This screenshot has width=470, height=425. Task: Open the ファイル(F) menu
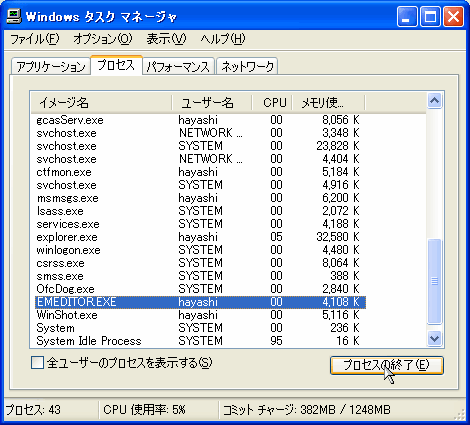pos(35,39)
